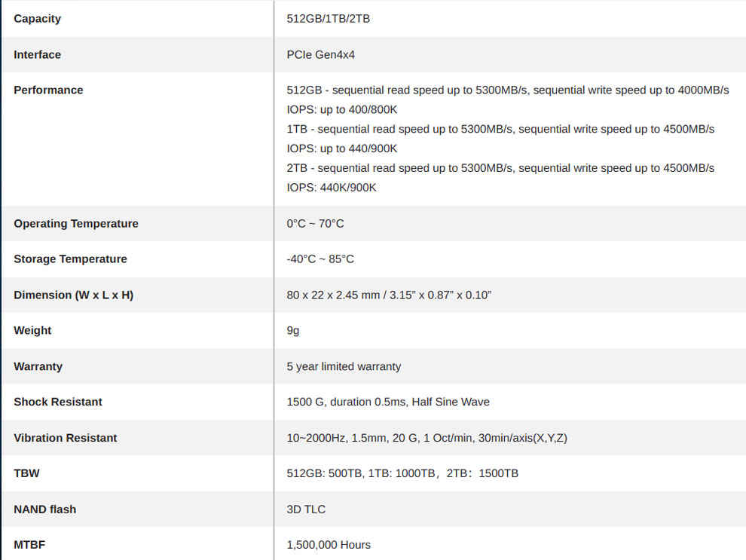Select the 512GB/1TB/2TB capacity value
Image resolution: width=746 pixels, height=560 pixels.
pos(329,19)
